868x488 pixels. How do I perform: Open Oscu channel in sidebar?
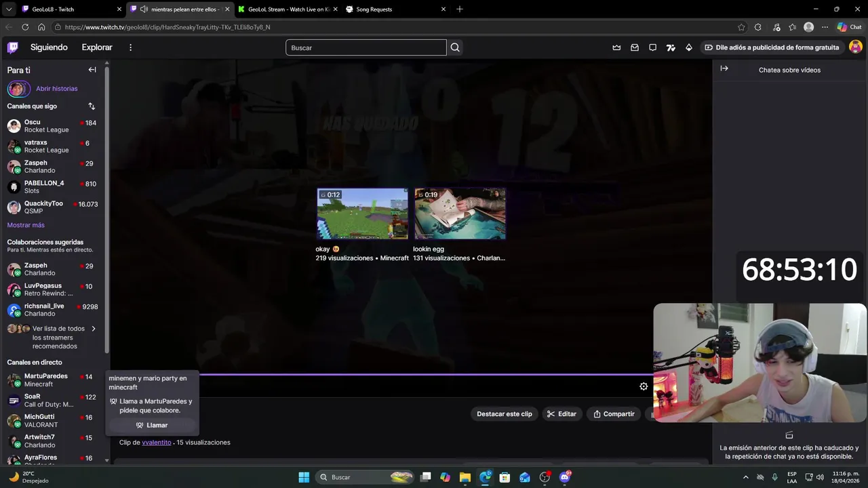click(52, 126)
